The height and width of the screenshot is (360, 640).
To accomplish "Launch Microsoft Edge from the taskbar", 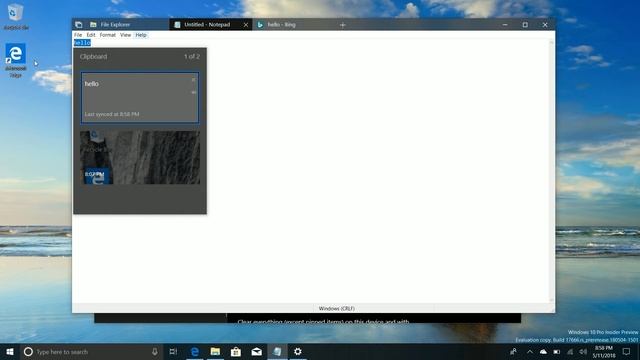I will pos(195,351).
